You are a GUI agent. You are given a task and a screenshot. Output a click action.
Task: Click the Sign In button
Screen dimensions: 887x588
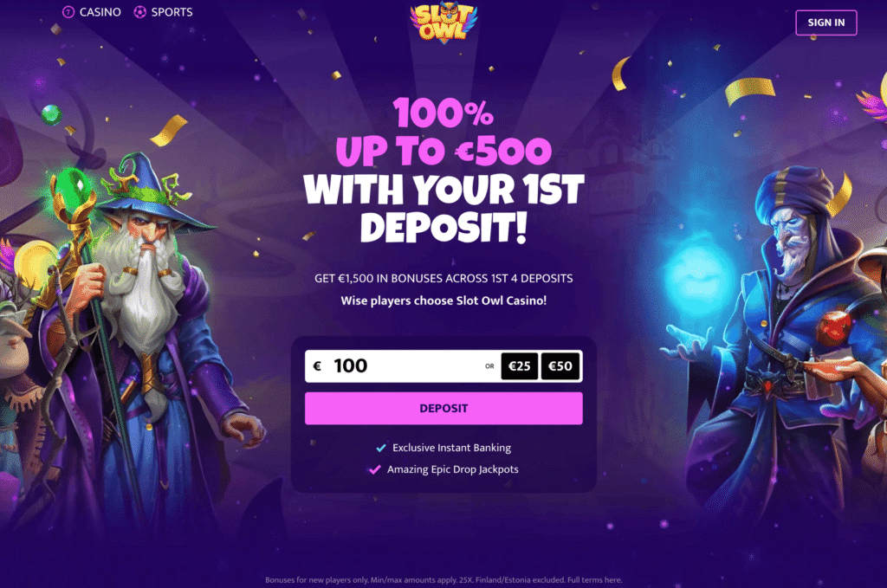[825, 23]
